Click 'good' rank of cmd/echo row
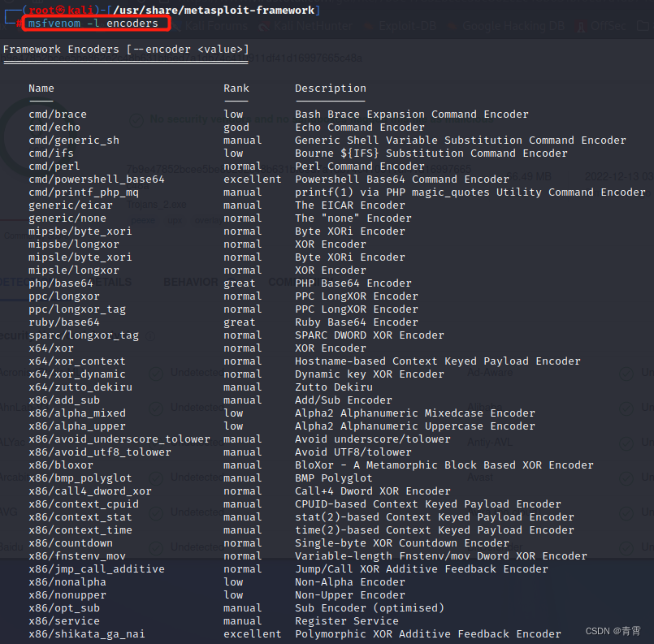The height and width of the screenshot is (644, 654). pos(236,128)
